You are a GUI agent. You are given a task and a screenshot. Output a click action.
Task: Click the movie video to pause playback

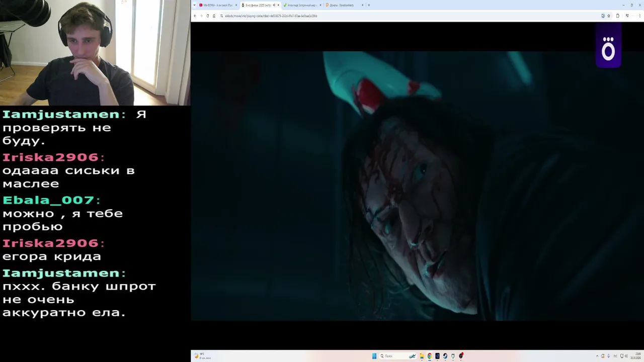pos(417,186)
